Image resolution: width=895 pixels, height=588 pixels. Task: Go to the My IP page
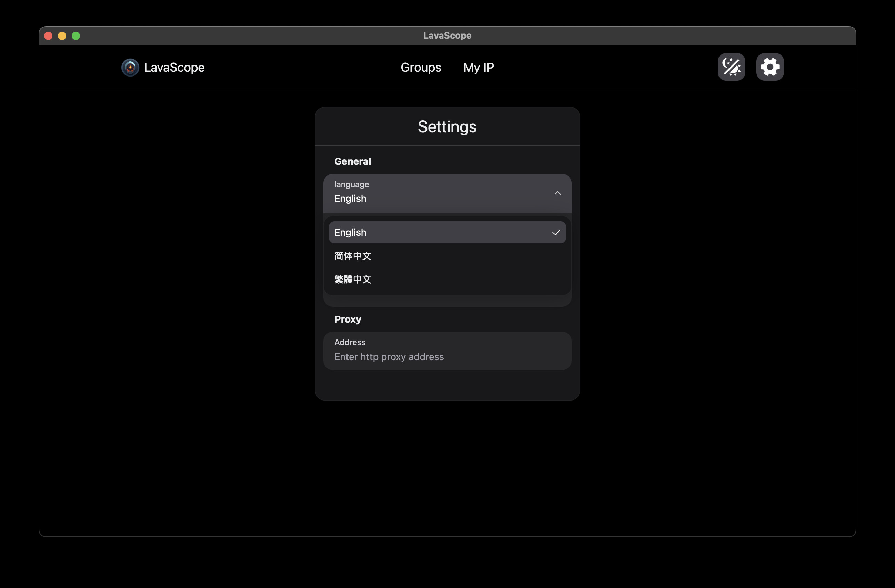click(x=478, y=67)
